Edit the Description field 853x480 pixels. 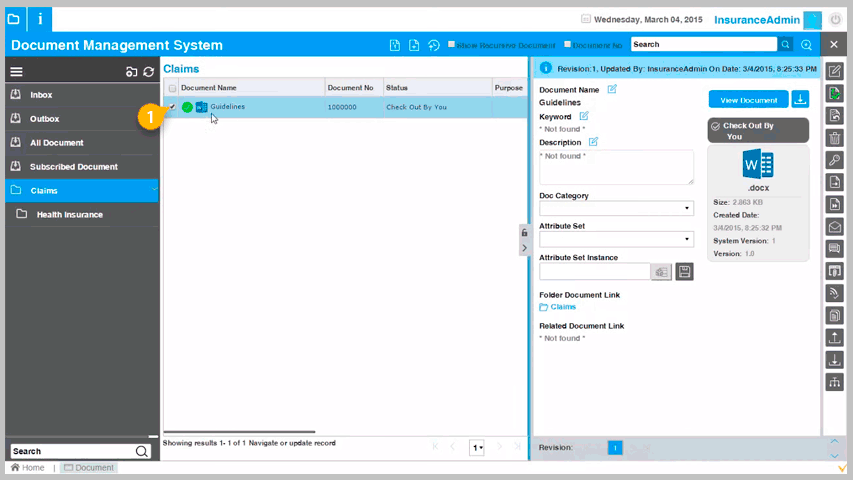pyautogui.click(x=594, y=141)
